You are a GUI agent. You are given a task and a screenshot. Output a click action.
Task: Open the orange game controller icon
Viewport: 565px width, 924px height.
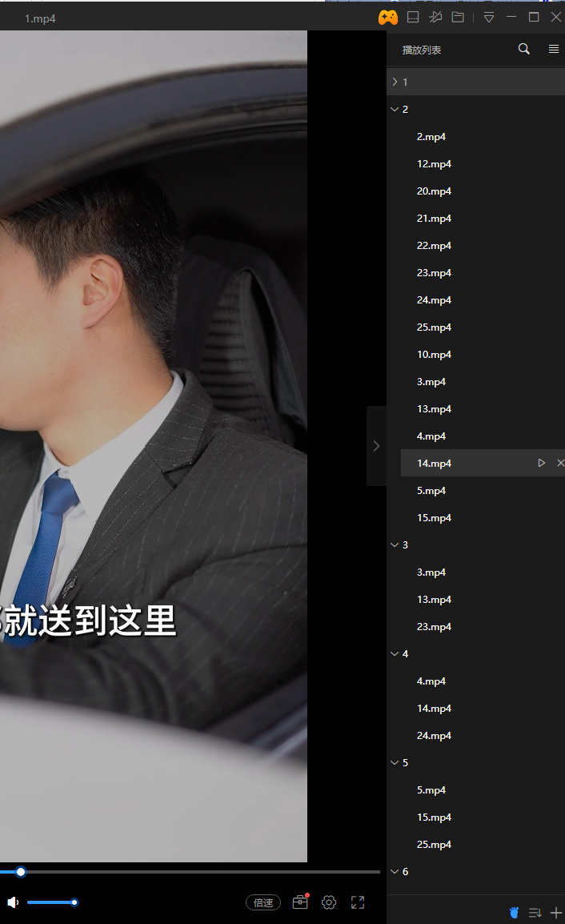tap(388, 17)
